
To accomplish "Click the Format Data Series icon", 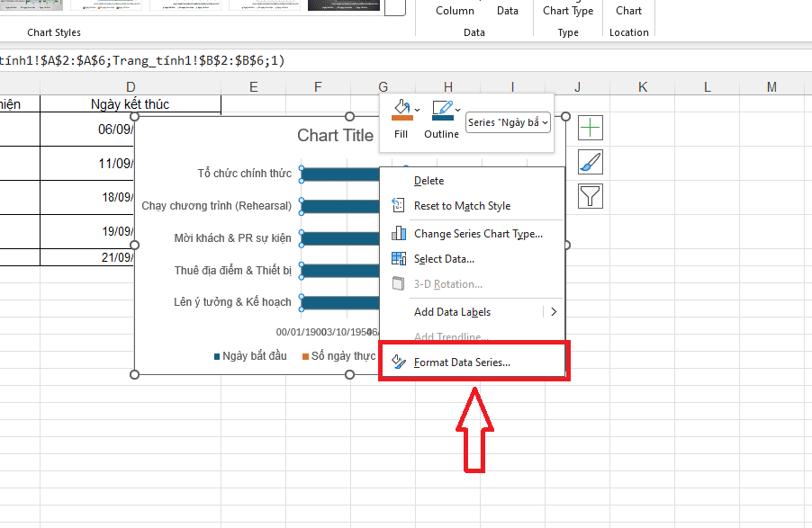I will click(x=398, y=362).
